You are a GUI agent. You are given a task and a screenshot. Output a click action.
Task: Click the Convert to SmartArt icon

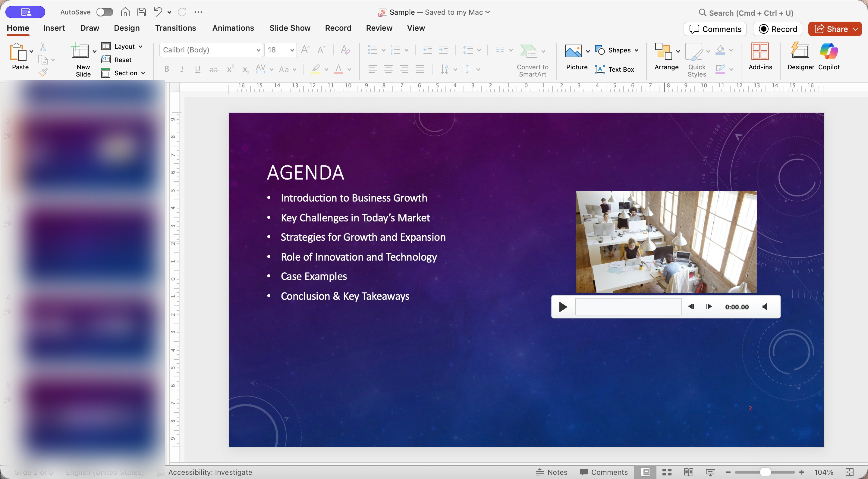coord(529,51)
